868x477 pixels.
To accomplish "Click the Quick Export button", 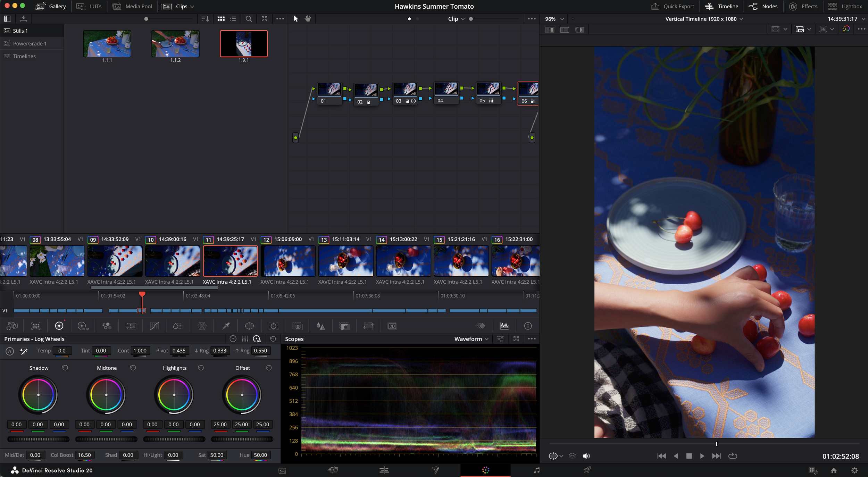I will (x=673, y=7).
